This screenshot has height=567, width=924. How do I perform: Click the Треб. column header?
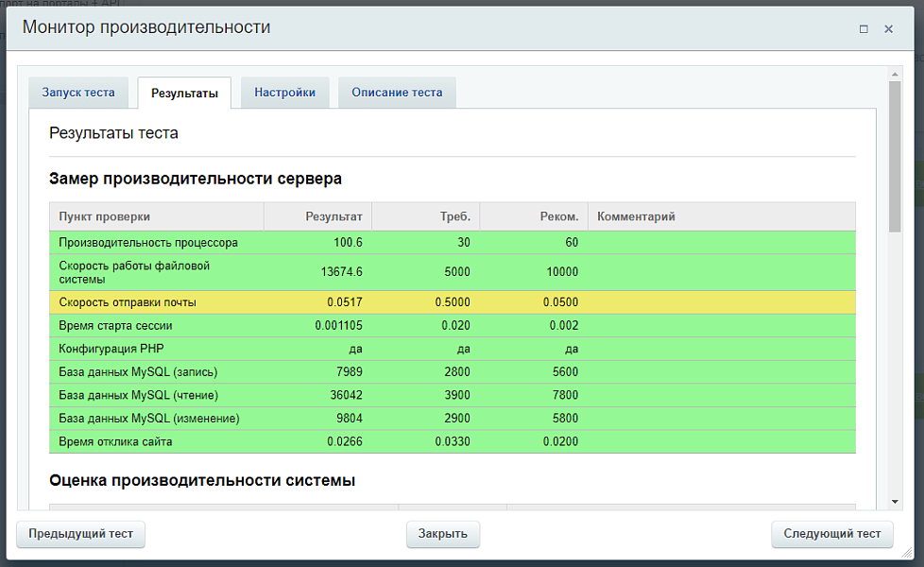[426, 216]
